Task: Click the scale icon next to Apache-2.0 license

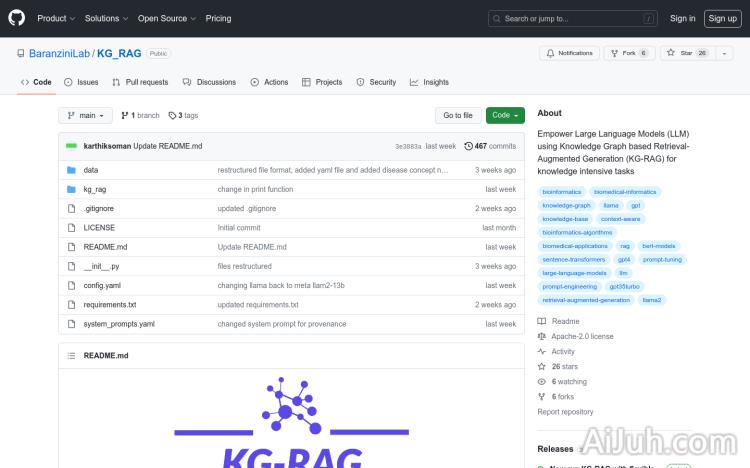Action: 541,336
